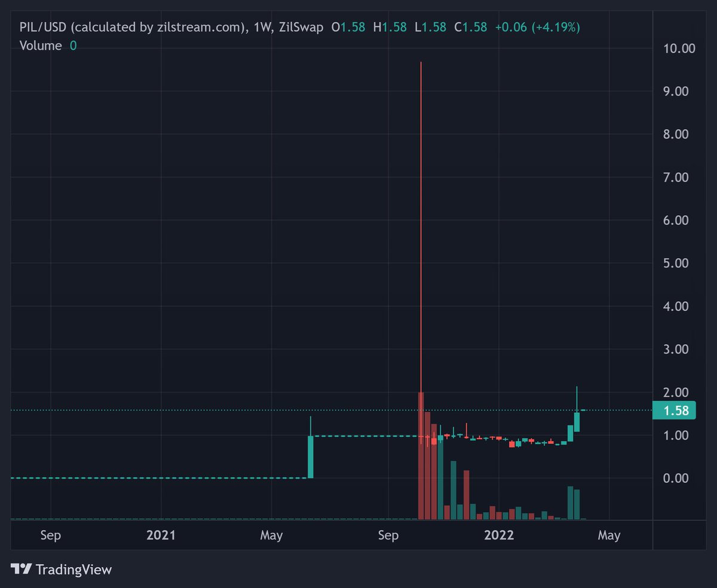Click the PIL/USD chart title text
Screen dimensions: 717x588
(x=170, y=27)
